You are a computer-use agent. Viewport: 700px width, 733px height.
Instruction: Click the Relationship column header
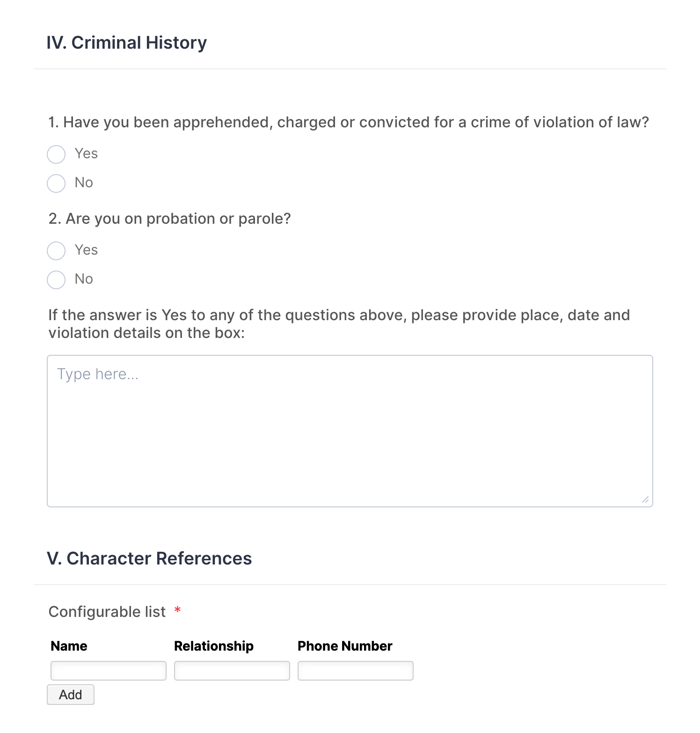(214, 646)
